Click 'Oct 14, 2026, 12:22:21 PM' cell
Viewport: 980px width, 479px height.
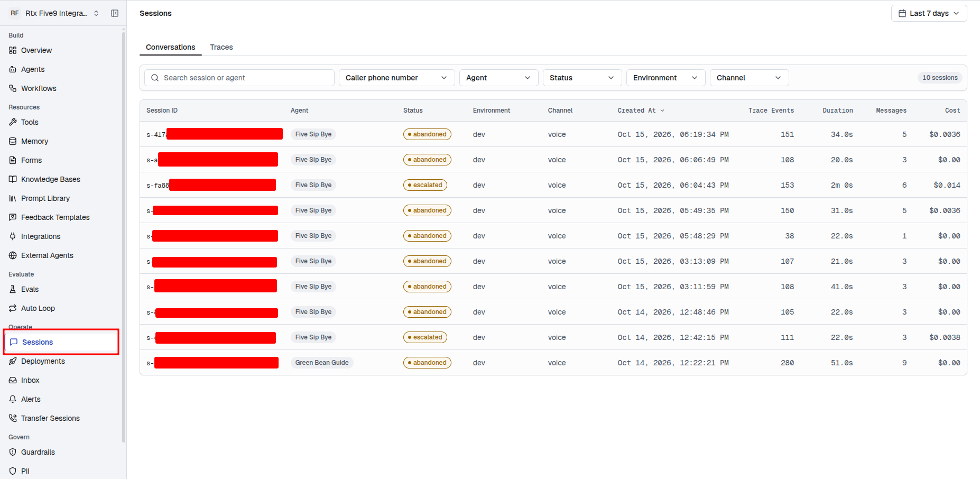tap(673, 363)
